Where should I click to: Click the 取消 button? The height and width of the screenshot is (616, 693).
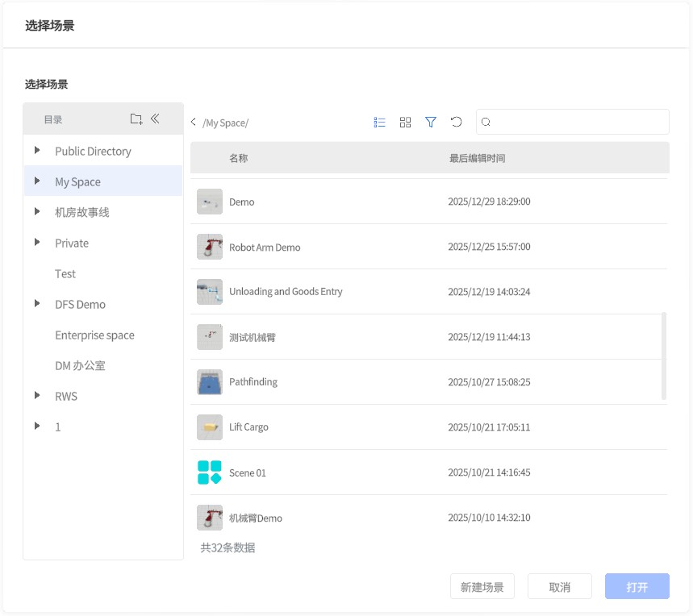tap(560, 587)
